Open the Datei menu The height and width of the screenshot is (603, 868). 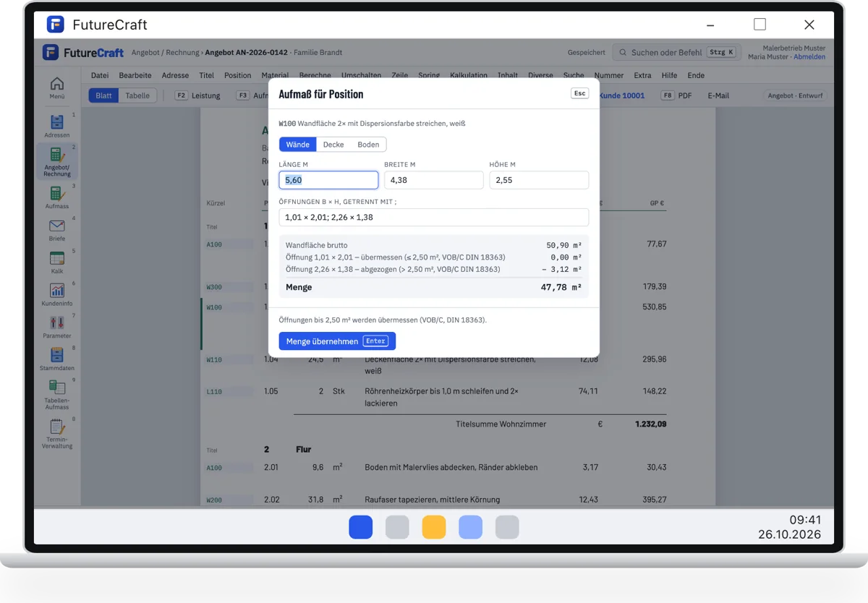click(100, 75)
